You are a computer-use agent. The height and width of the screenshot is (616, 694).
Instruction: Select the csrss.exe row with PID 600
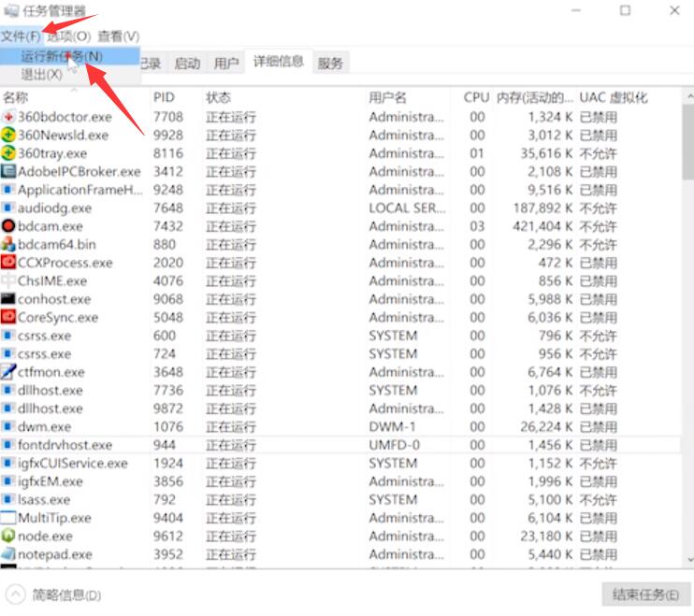[x=340, y=336]
